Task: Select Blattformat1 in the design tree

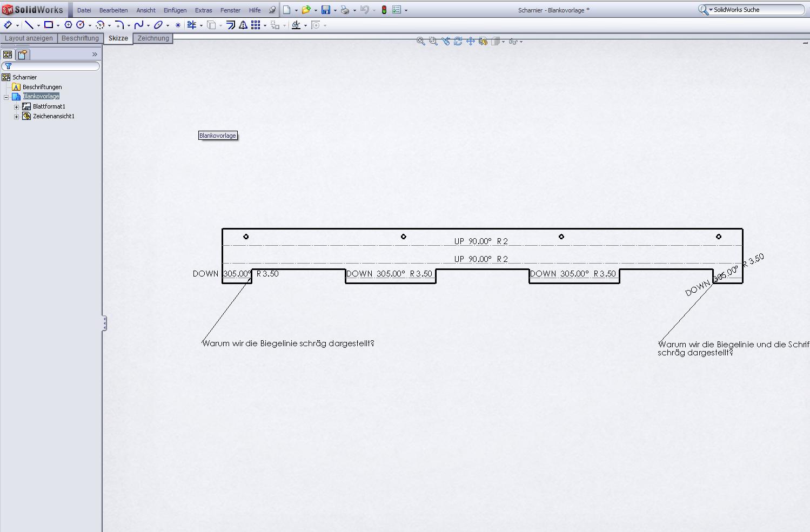Action: 49,106
